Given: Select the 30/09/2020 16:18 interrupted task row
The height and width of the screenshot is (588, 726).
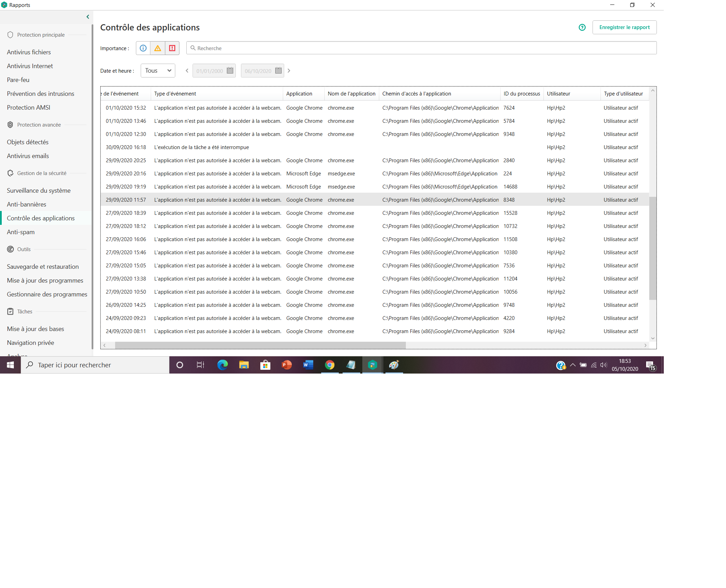Looking at the screenshot, I should pyautogui.click(x=201, y=147).
